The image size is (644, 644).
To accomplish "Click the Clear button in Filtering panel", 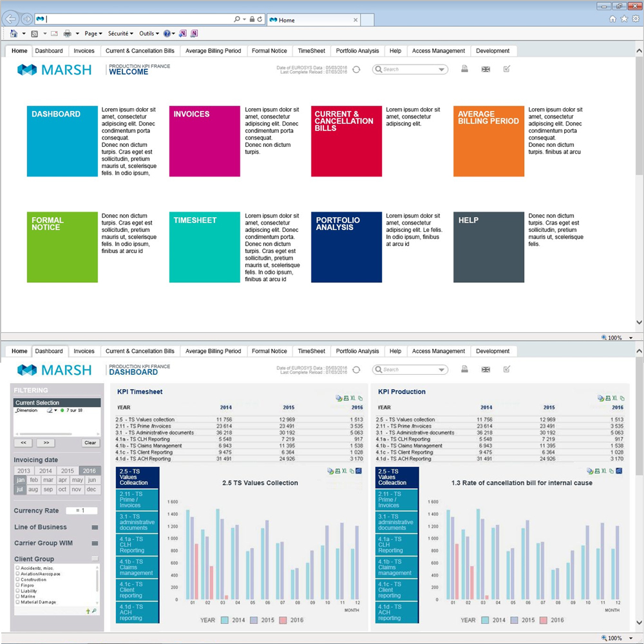I will tap(90, 443).
